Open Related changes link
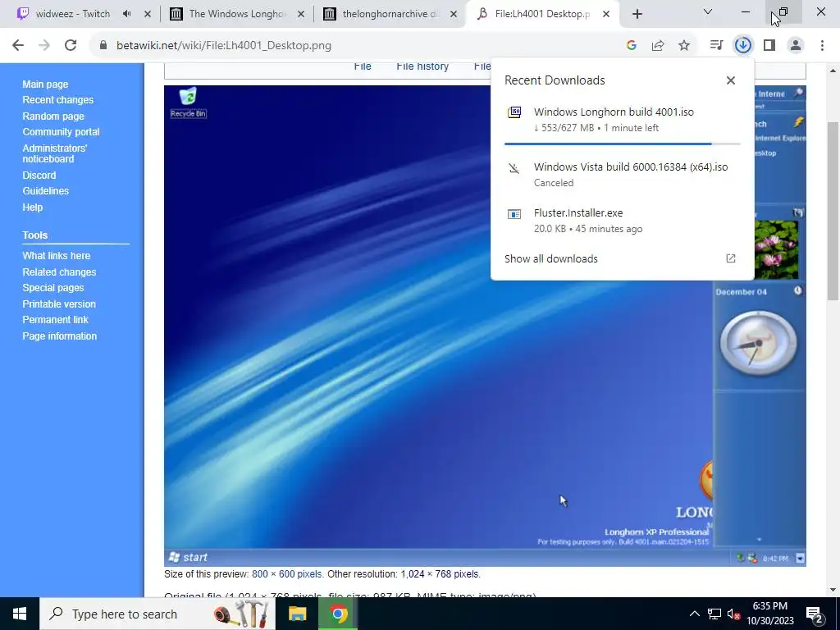 point(59,272)
